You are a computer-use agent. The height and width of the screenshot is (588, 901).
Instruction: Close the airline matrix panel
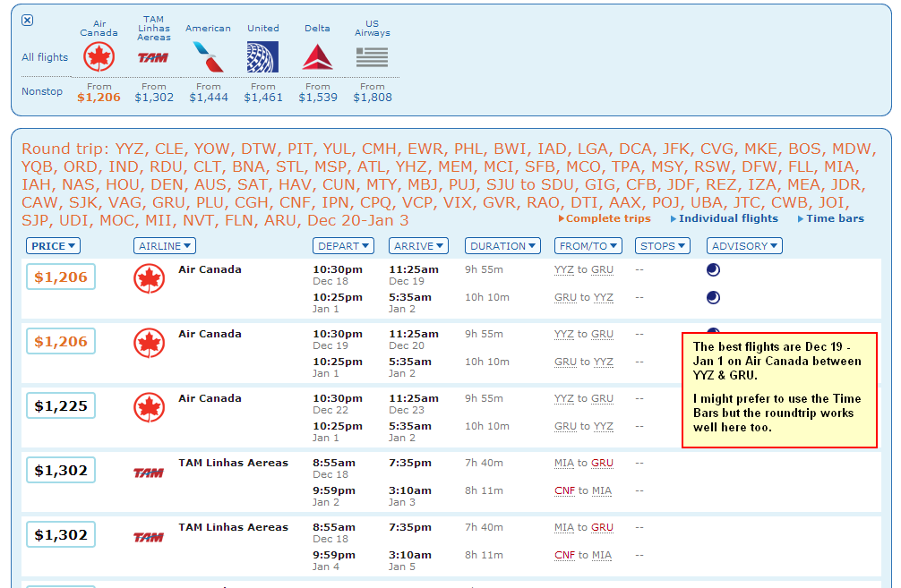click(27, 20)
